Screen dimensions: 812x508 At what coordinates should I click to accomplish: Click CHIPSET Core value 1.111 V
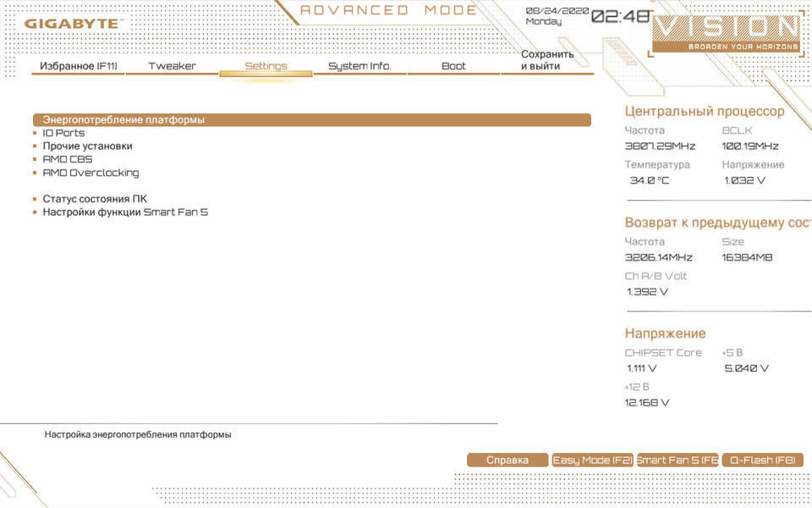642,369
